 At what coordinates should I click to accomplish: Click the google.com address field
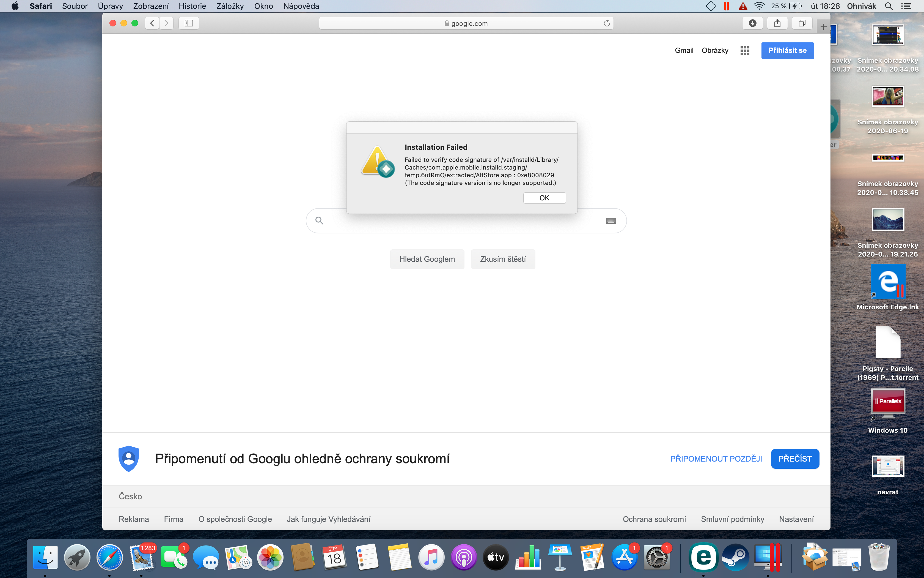pyautogui.click(x=466, y=23)
